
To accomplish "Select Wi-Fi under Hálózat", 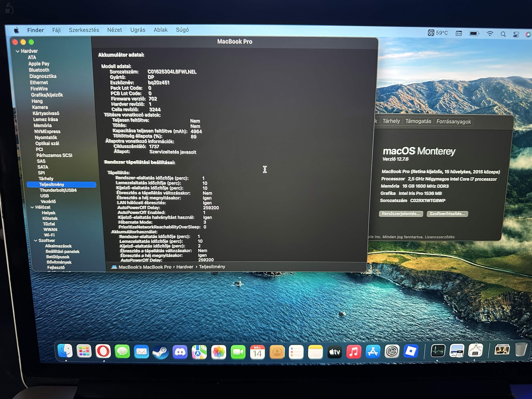I will click(49, 235).
